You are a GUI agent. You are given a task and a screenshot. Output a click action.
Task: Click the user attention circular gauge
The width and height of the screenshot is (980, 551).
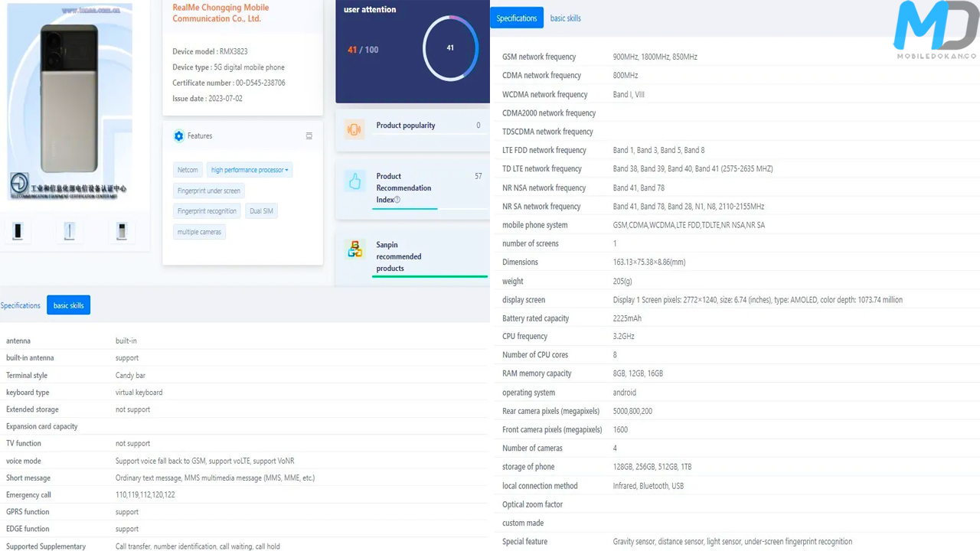pos(450,48)
